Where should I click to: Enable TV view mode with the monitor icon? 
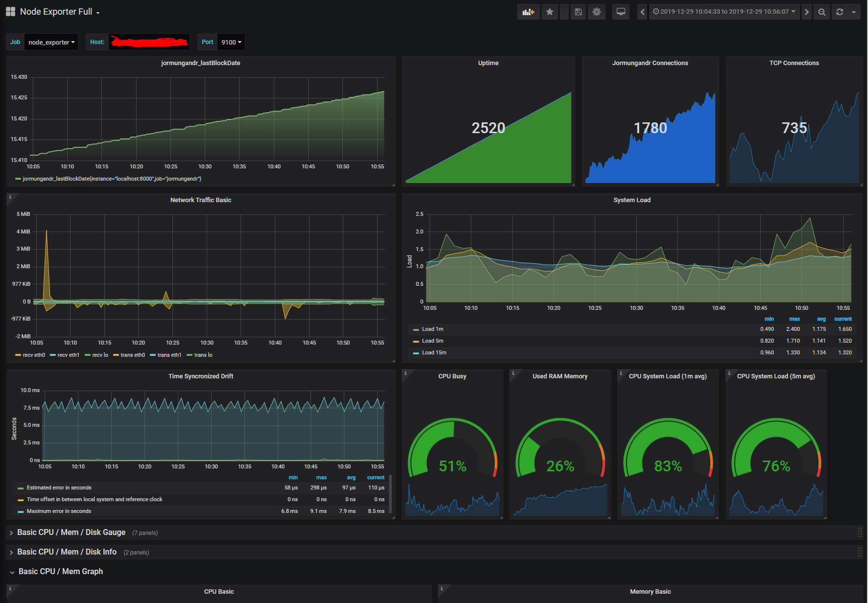621,11
